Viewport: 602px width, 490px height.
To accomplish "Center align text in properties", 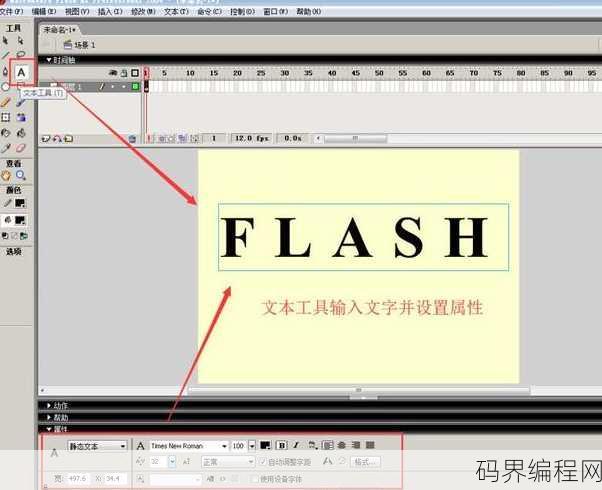I will 341,445.
